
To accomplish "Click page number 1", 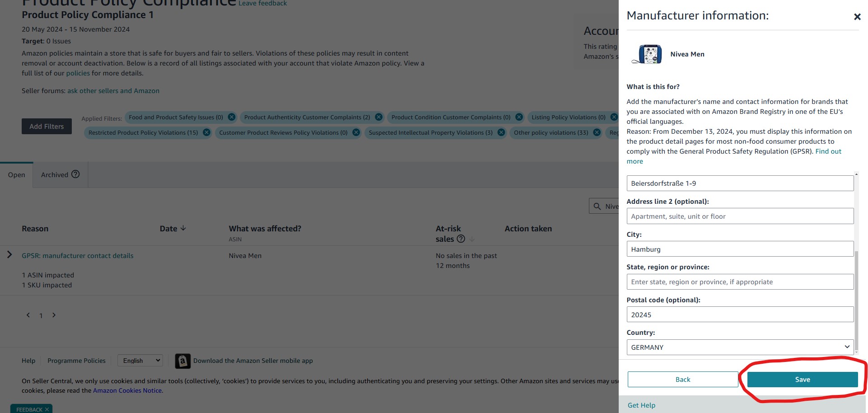I will (41, 316).
